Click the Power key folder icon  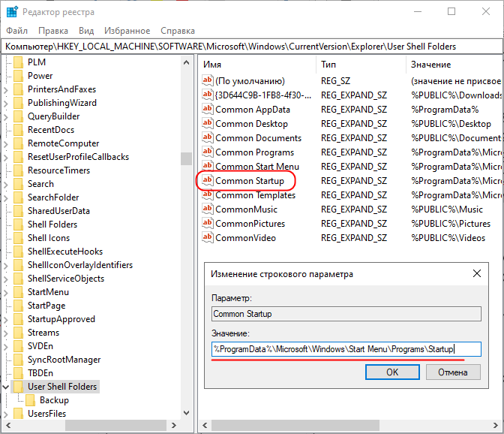coord(18,76)
